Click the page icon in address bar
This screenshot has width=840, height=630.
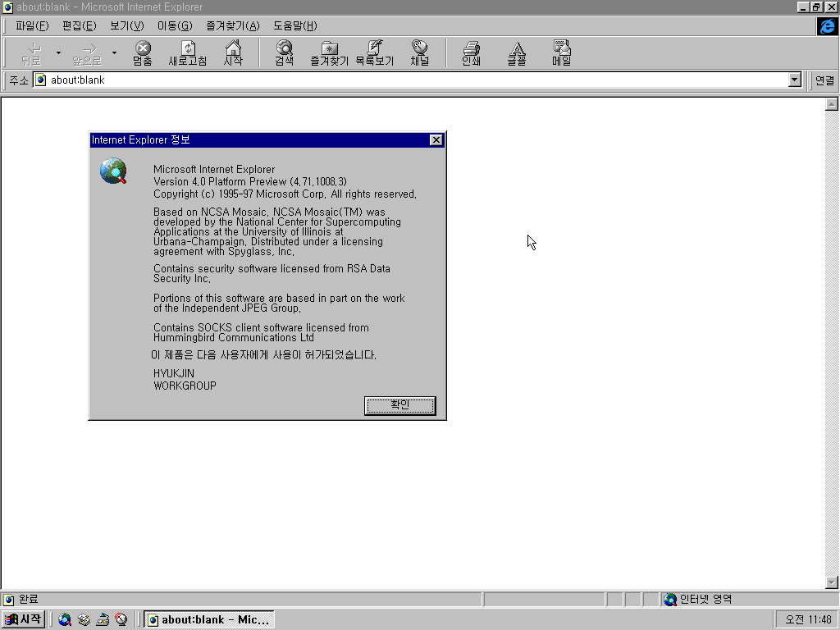click(41, 80)
